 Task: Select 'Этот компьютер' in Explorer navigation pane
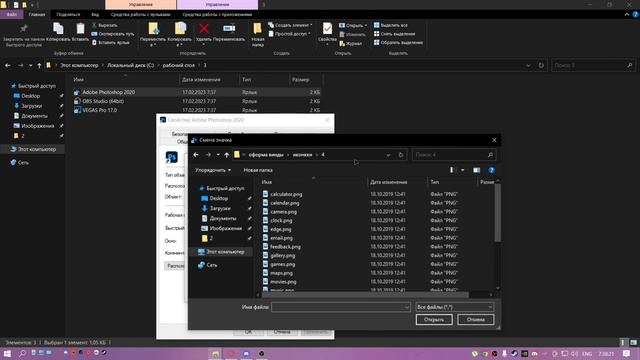coord(37,149)
